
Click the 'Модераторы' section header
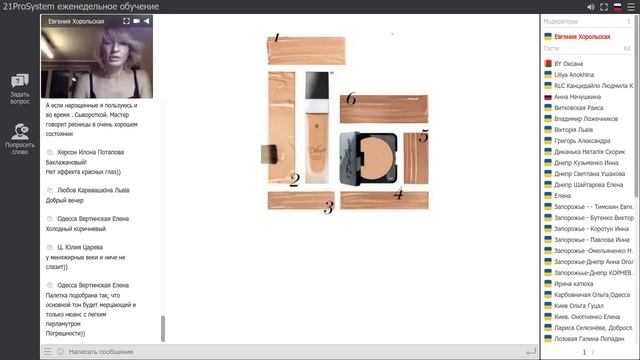[561, 21]
